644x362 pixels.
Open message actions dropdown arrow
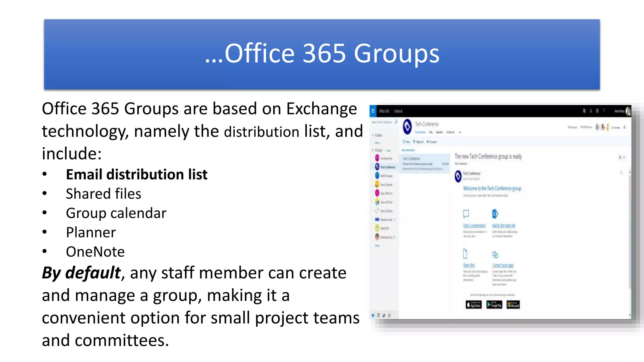click(624, 157)
